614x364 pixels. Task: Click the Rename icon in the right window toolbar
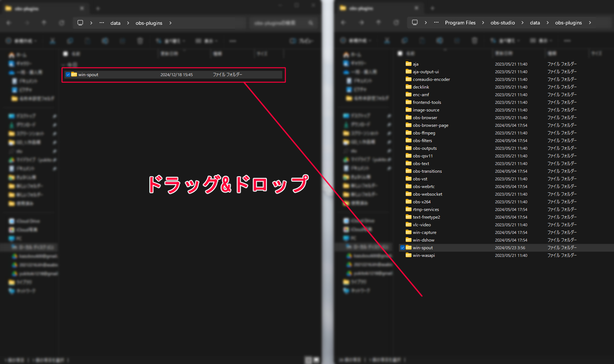[440, 41]
